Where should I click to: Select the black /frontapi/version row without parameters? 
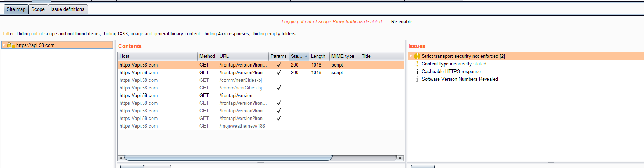pyautogui.click(x=260, y=95)
